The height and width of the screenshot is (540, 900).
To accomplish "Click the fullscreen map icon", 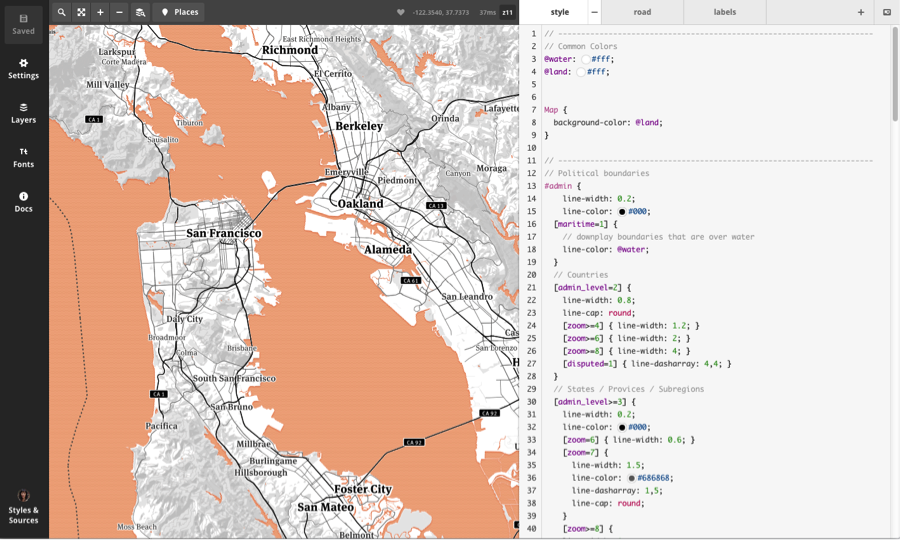I will pyautogui.click(x=81, y=12).
